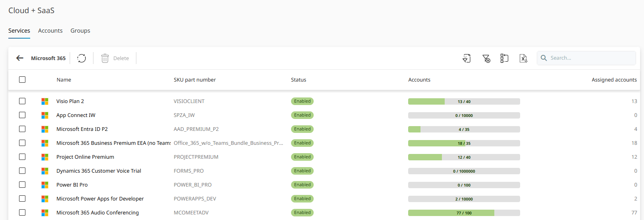This screenshot has height=220, width=644.
Task: Focus the Search input field
Action: [586, 58]
